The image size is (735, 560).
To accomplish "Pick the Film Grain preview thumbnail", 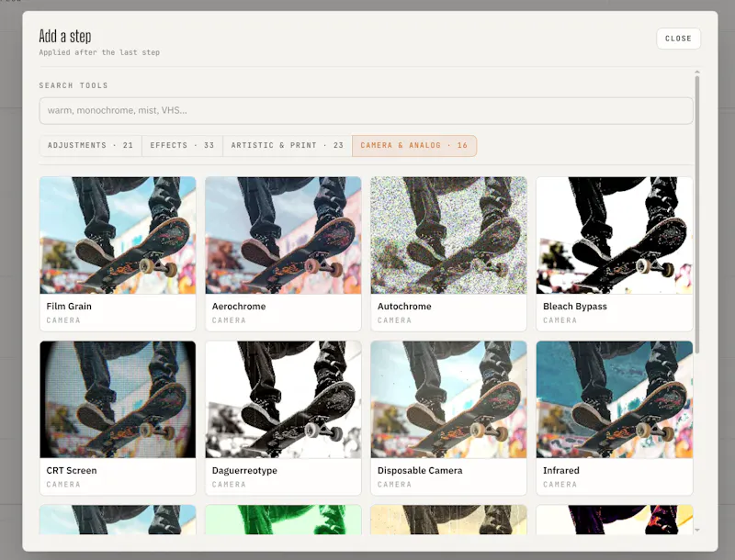I will click(118, 236).
